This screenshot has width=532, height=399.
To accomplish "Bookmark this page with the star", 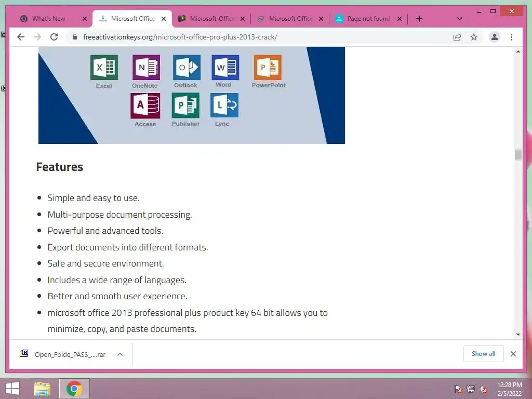I will tap(474, 37).
